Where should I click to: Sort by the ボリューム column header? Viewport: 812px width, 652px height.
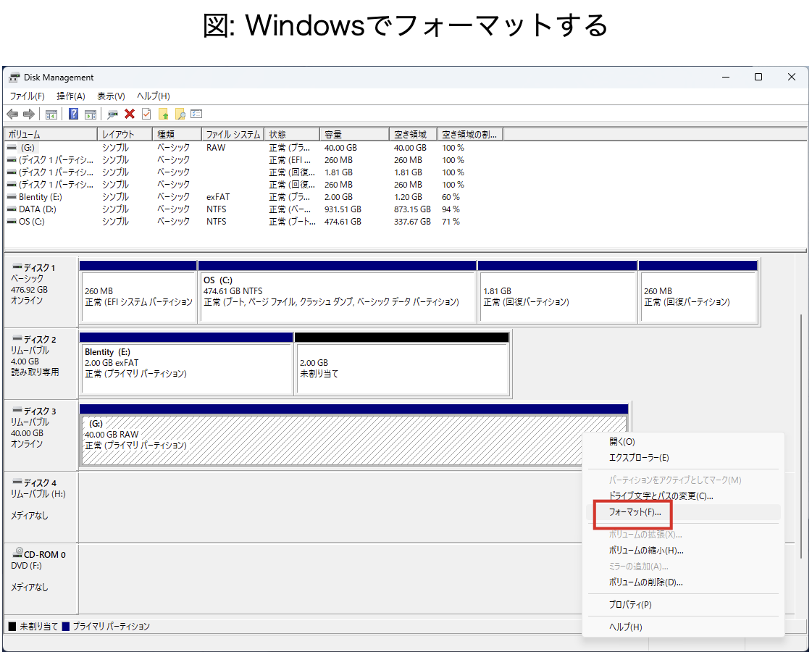(x=51, y=135)
